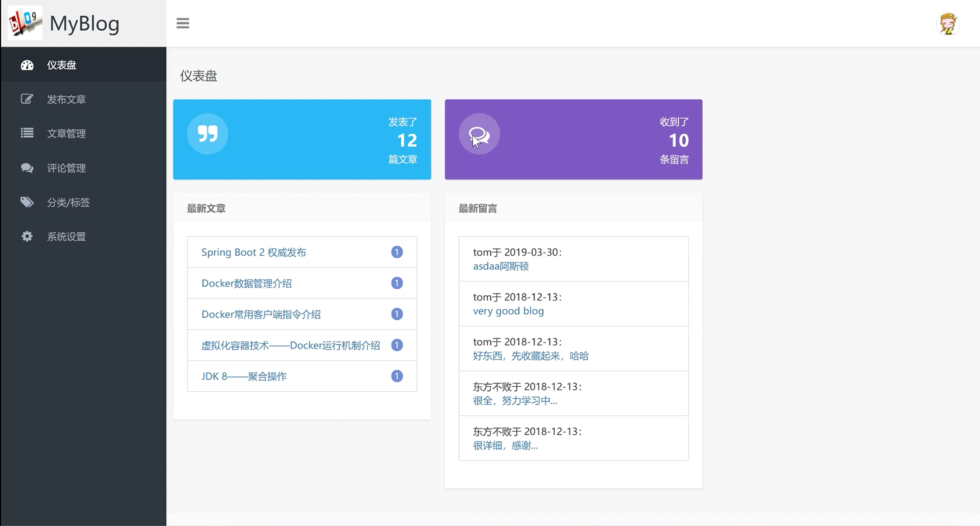Click the MyBlog logo image

point(25,23)
